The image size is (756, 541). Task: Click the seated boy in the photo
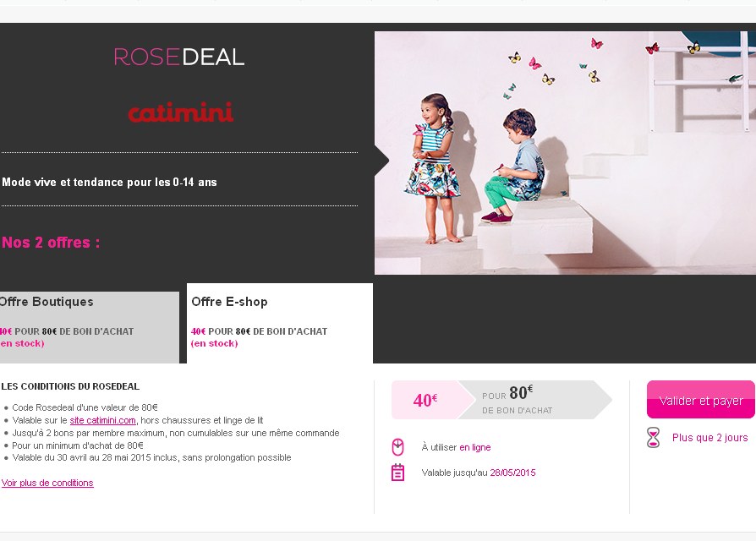tap(512, 169)
